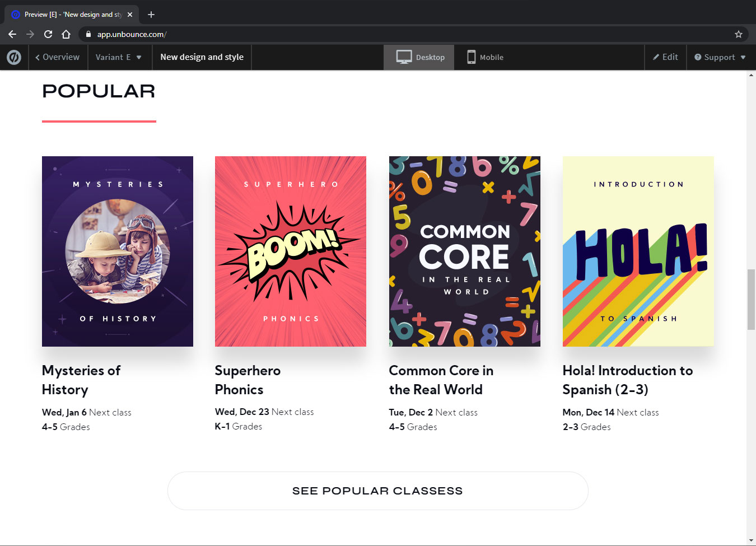Bookmark the page using the star icon
This screenshot has width=756, height=546.
(x=739, y=34)
